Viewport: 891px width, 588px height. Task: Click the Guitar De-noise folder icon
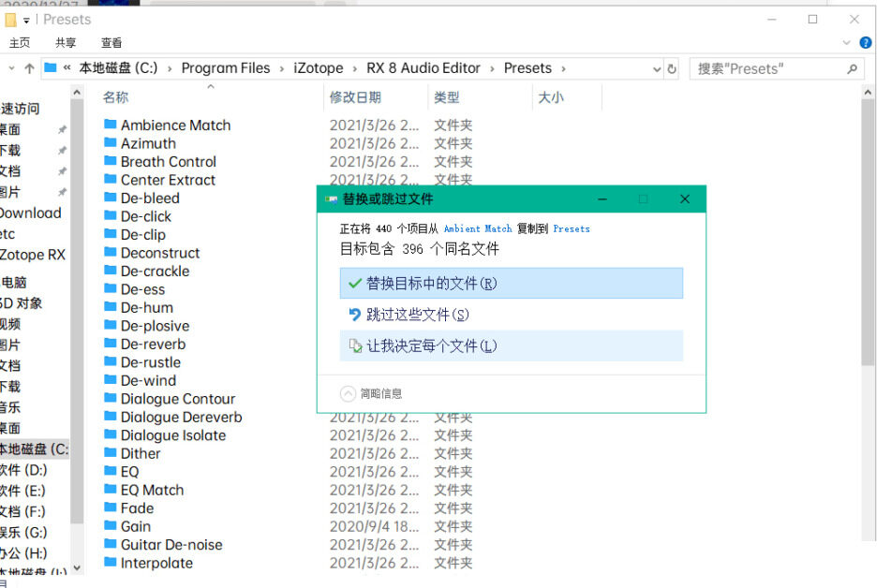point(110,544)
